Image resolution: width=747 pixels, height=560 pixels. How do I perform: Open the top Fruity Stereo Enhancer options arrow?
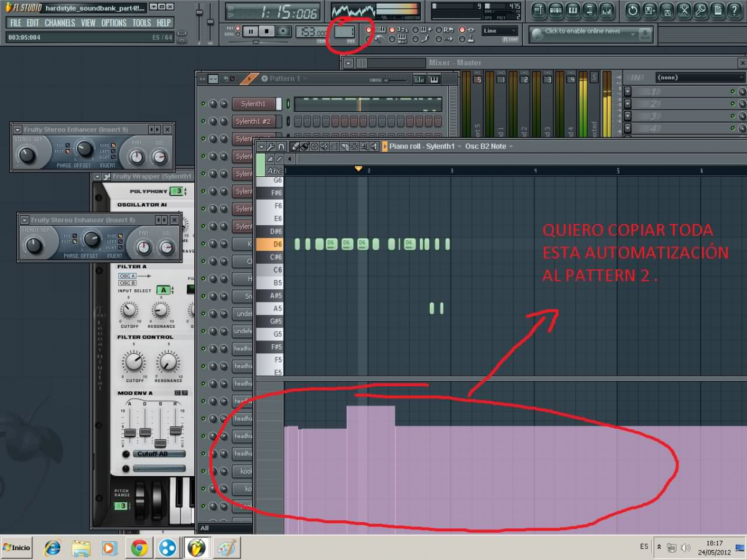(17, 129)
